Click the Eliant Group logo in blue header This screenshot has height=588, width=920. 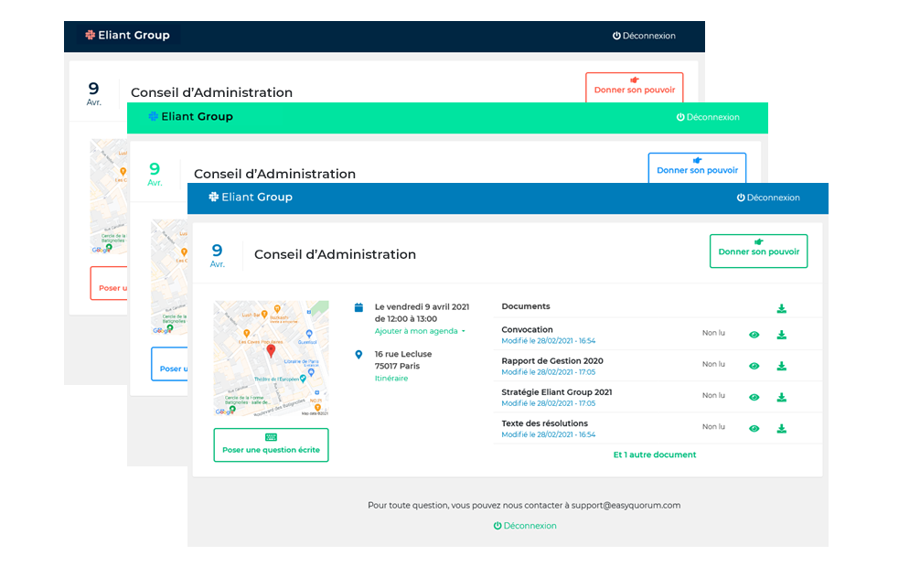click(x=251, y=198)
